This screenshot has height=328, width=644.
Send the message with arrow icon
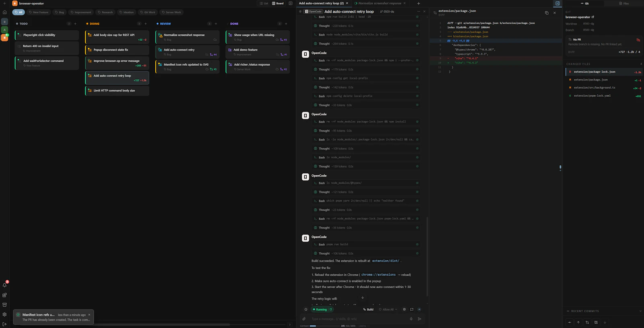[x=419, y=319]
